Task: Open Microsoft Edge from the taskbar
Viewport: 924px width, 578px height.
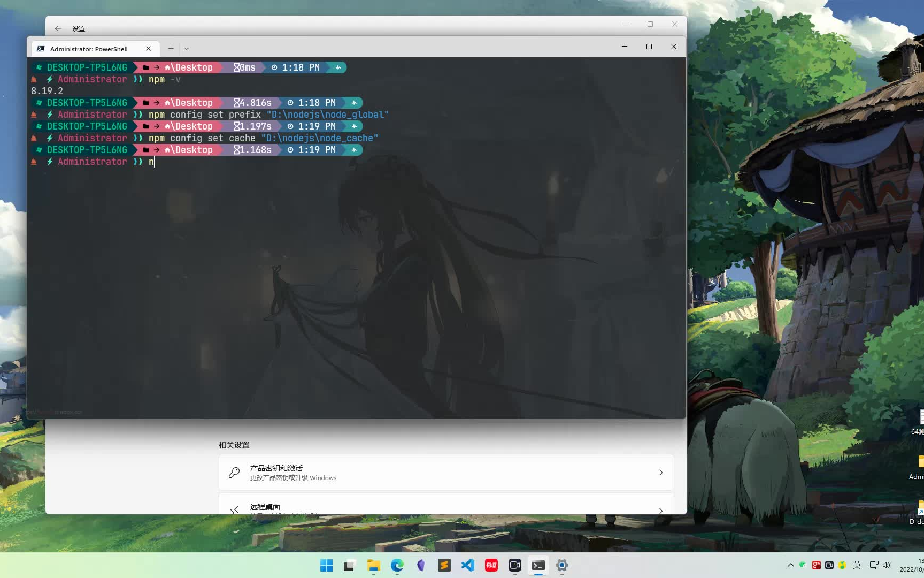Action: [x=397, y=565]
